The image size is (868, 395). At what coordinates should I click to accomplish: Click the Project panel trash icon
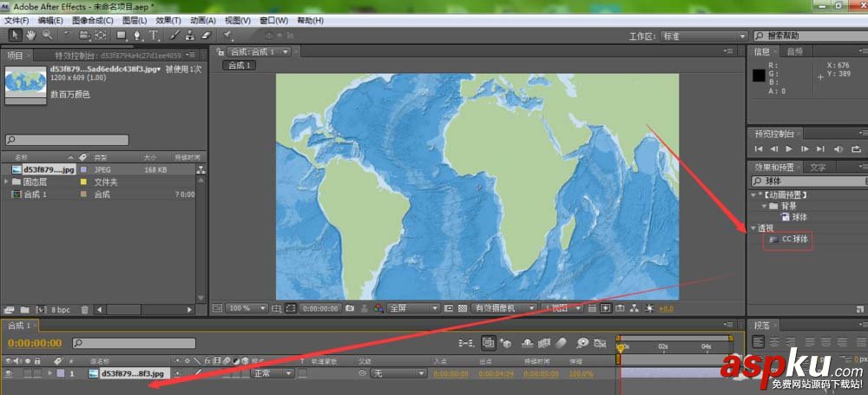click(84, 310)
